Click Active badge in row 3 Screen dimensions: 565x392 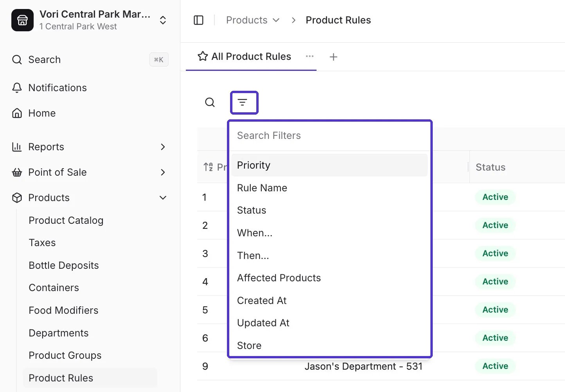(x=495, y=254)
